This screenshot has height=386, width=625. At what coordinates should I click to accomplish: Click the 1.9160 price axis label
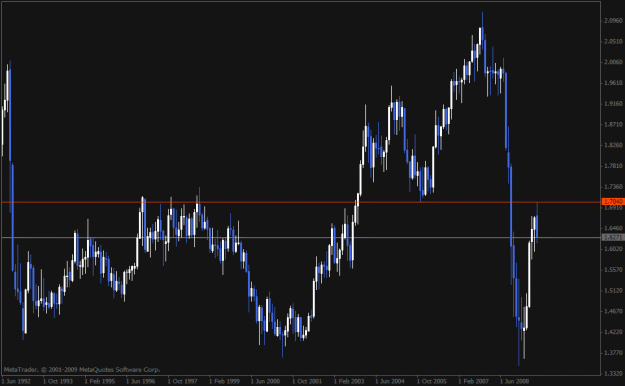pyautogui.click(x=613, y=103)
